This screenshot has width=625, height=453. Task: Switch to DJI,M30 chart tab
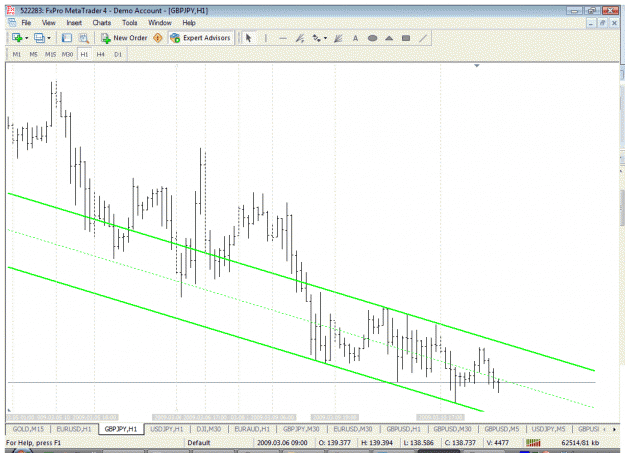[x=209, y=429]
